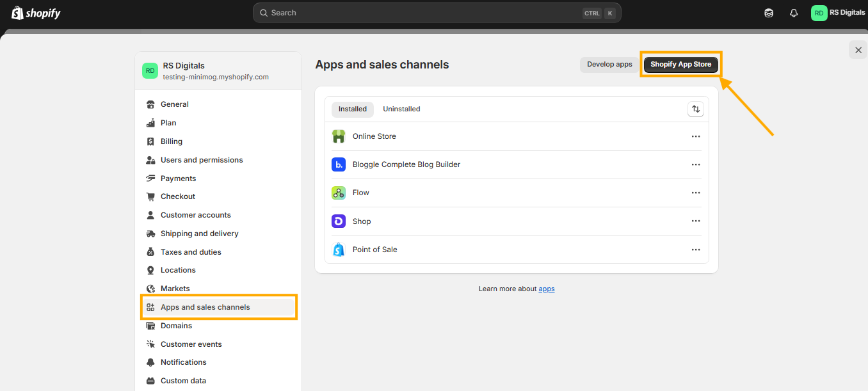
Task: Switch to the Installed tab
Action: point(353,109)
